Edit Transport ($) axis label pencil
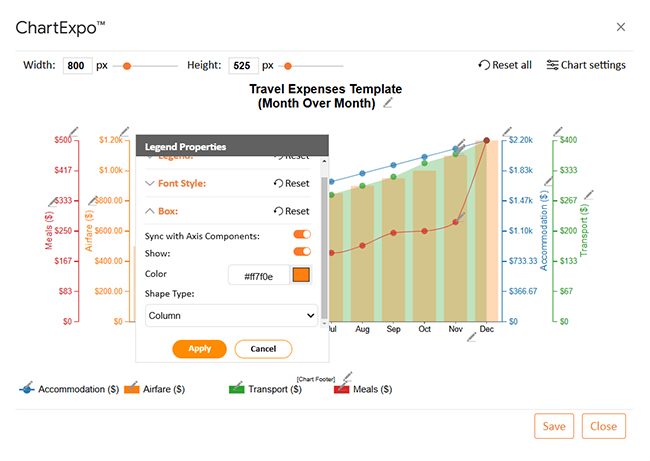Screen dimensions: 650x461 589,195
